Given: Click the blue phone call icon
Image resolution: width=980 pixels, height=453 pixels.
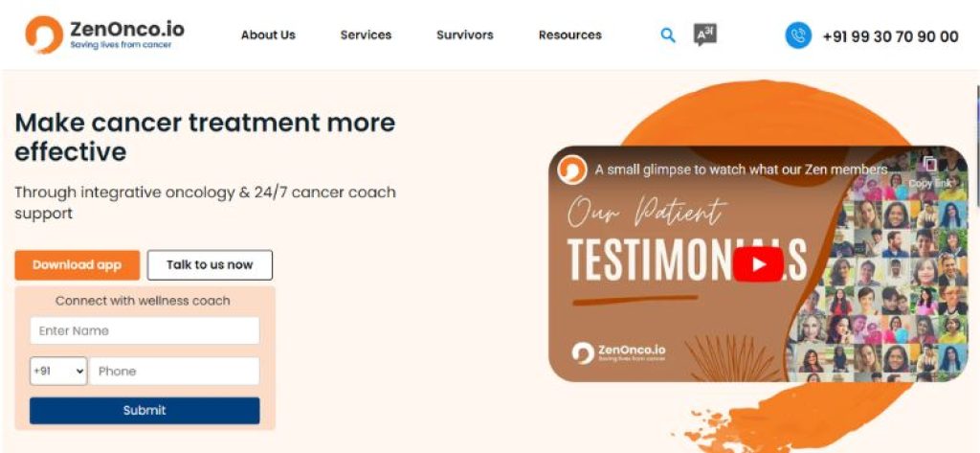Looking at the screenshot, I should click(798, 35).
